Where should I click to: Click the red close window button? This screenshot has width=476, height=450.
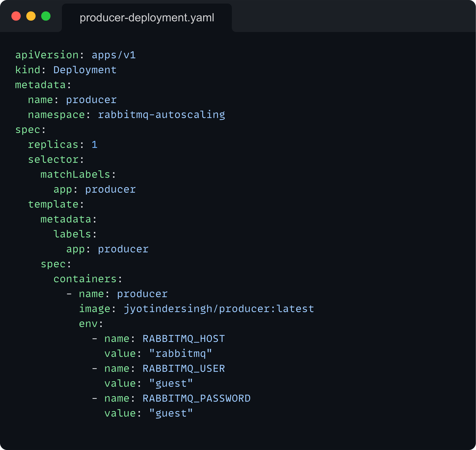pyautogui.click(x=16, y=16)
